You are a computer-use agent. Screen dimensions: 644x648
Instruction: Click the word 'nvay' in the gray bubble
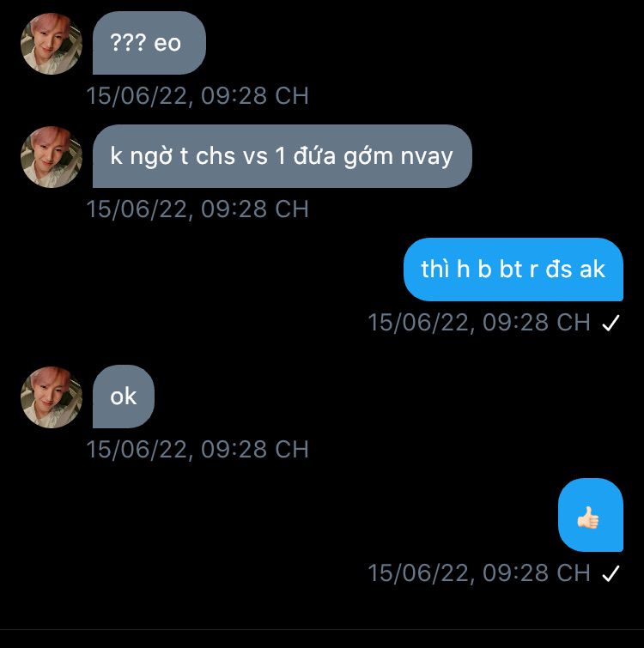coord(427,157)
